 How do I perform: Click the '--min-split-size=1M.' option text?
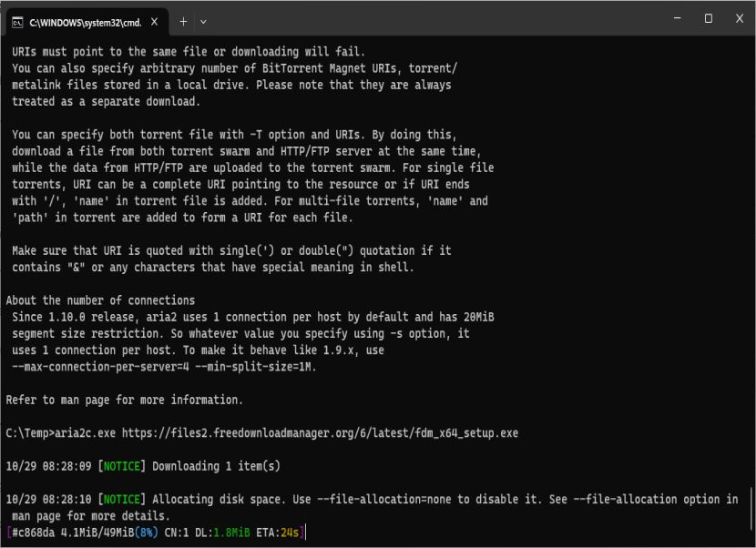pyautogui.click(x=256, y=367)
